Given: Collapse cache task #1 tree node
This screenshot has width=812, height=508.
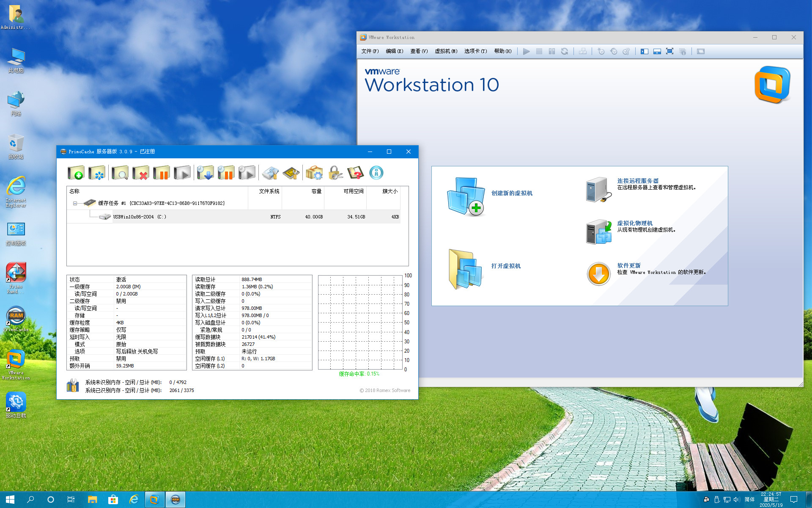Looking at the screenshot, I should 75,204.
